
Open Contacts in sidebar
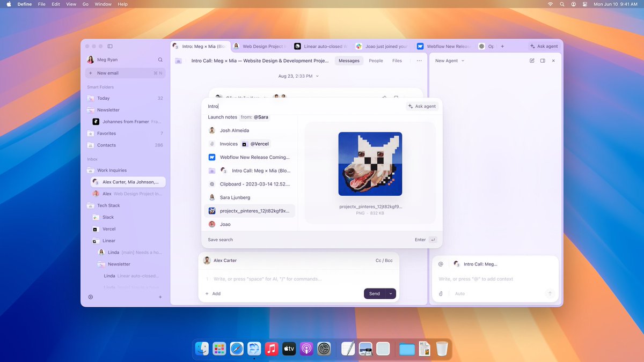point(127,145)
